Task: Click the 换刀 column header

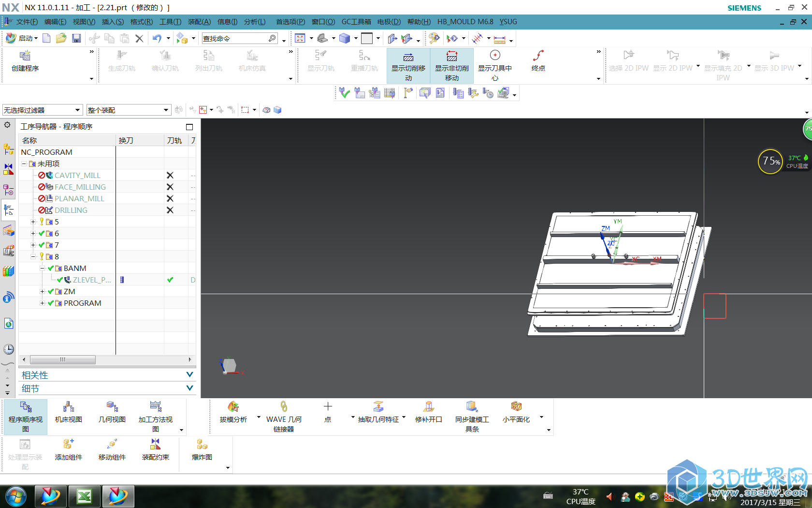Action: click(140, 140)
